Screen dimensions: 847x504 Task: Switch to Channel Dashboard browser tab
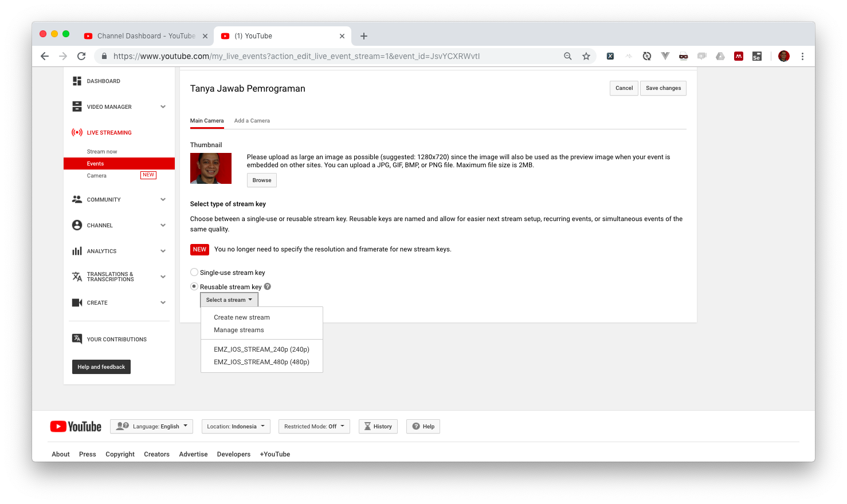(x=146, y=36)
